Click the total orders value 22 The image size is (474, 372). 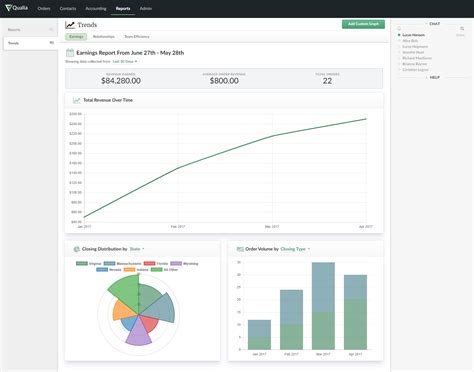coord(327,81)
